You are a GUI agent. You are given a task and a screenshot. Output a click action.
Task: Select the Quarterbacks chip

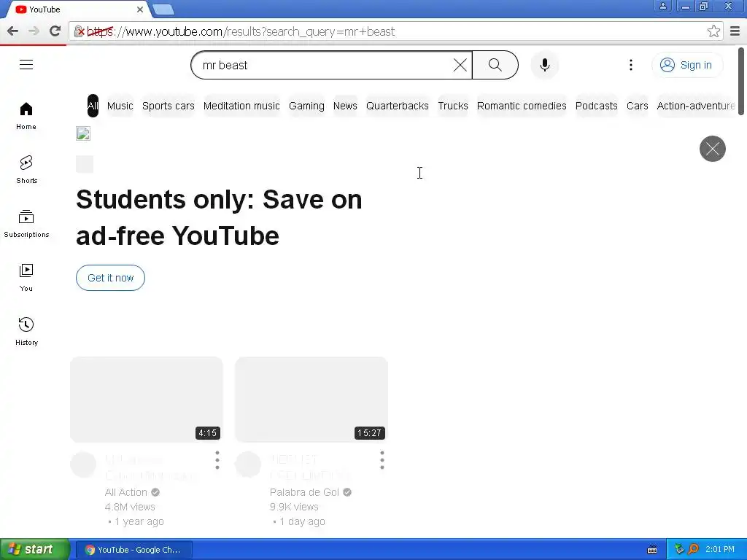pos(398,106)
